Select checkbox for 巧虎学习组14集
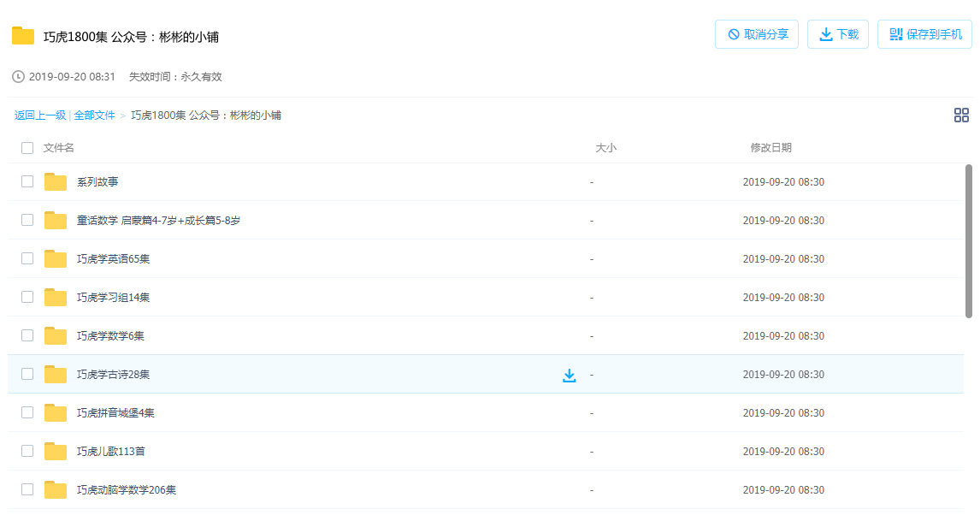This screenshot has width=980, height=521. pyautogui.click(x=27, y=297)
